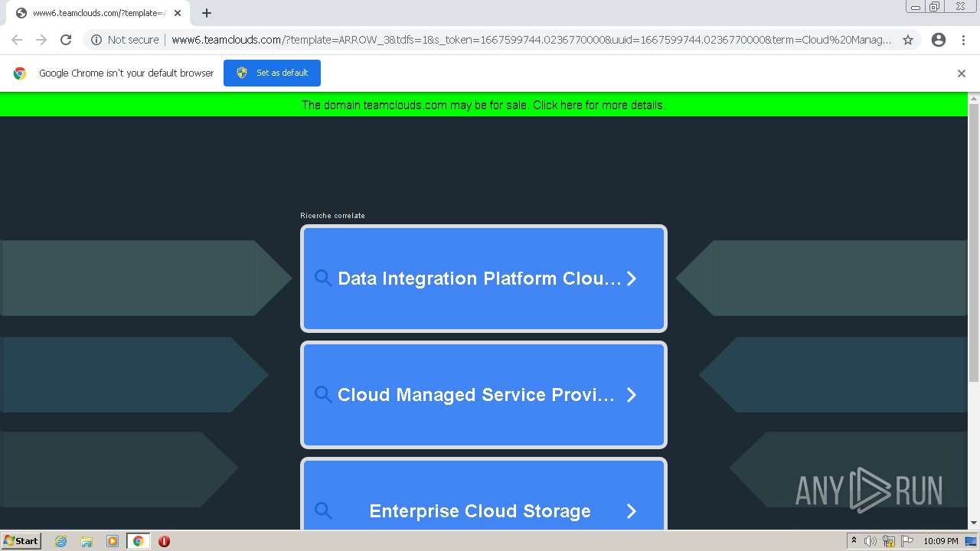Open the media player taskbar icon
Screen dimensions: 980x551
click(x=113, y=541)
